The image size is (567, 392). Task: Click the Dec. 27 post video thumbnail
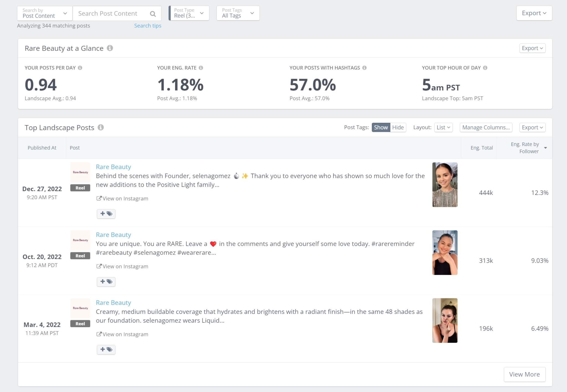(x=445, y=184)
